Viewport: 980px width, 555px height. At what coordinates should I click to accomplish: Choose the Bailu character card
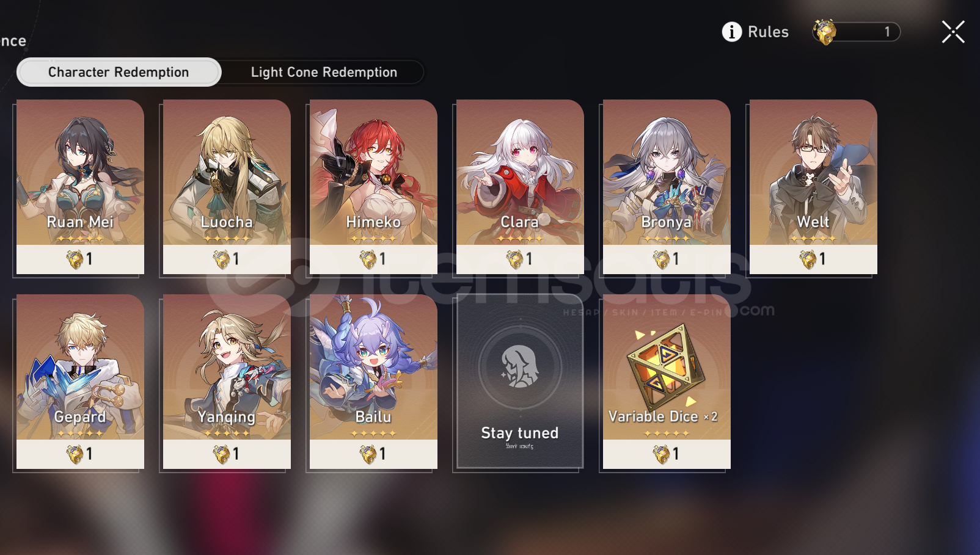[x=373, y=382]
